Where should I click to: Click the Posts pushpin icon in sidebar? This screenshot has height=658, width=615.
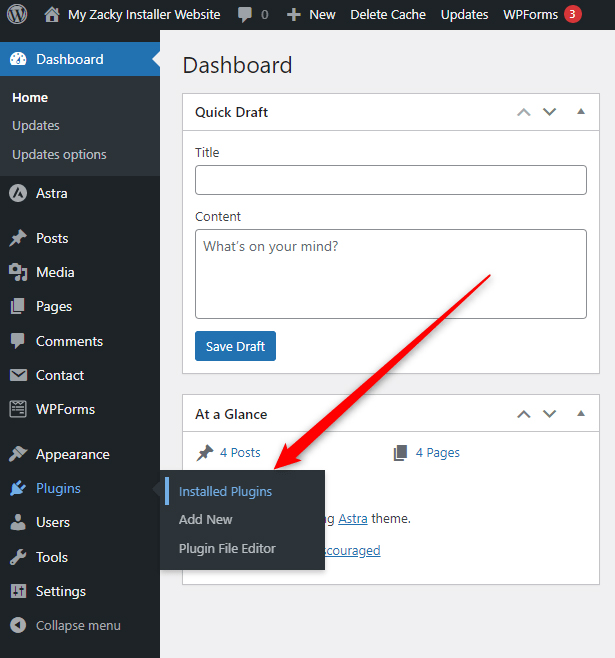pyautogui.click(x=18, y=238)
